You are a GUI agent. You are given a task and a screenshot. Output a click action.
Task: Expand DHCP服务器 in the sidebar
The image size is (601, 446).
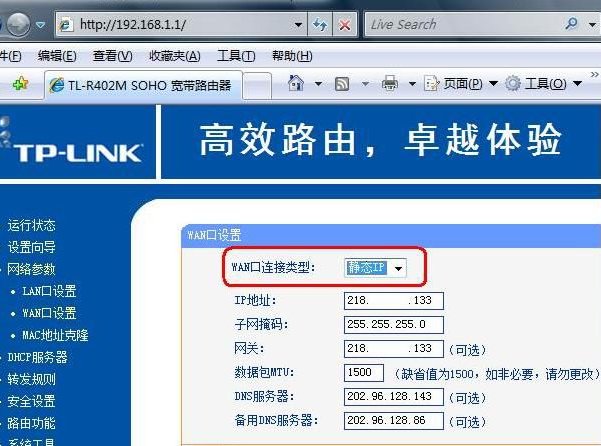coord(37,357)
